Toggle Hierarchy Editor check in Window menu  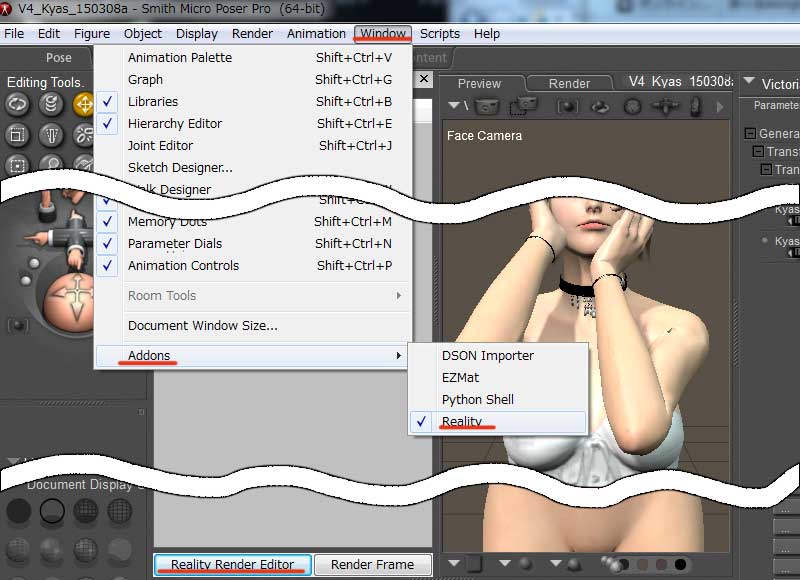107,123
